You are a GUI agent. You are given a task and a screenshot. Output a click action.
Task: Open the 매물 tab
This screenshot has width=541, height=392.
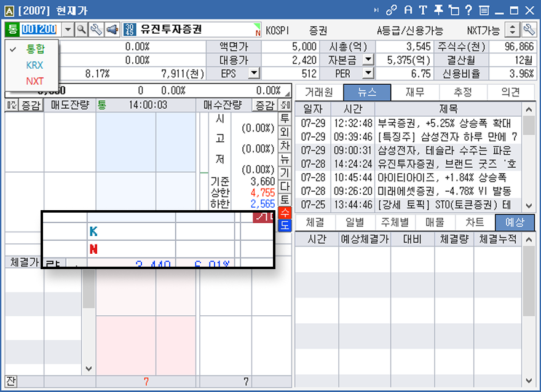click(435, 222)
